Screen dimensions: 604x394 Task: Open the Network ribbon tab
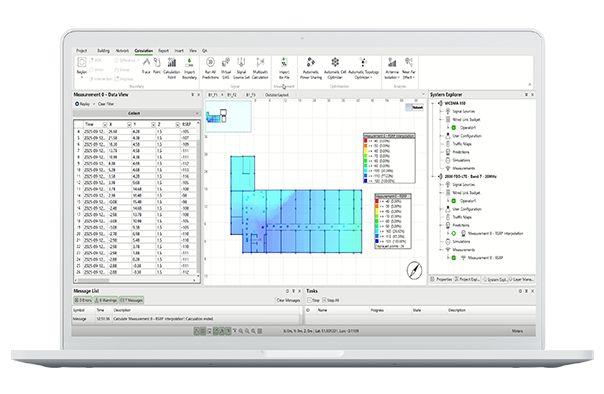[x=122, y=50]
